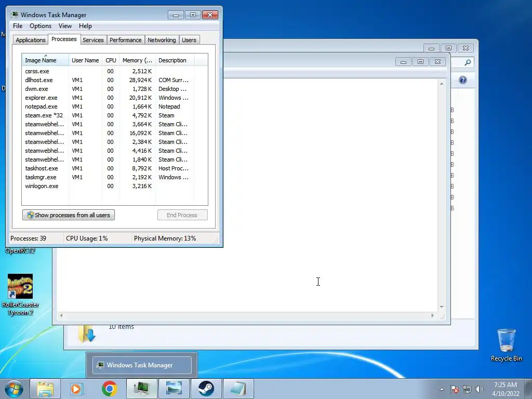Click the Physical Memory 13% status text
Viewport: 532px width, 399px height.
coord(165,238)
